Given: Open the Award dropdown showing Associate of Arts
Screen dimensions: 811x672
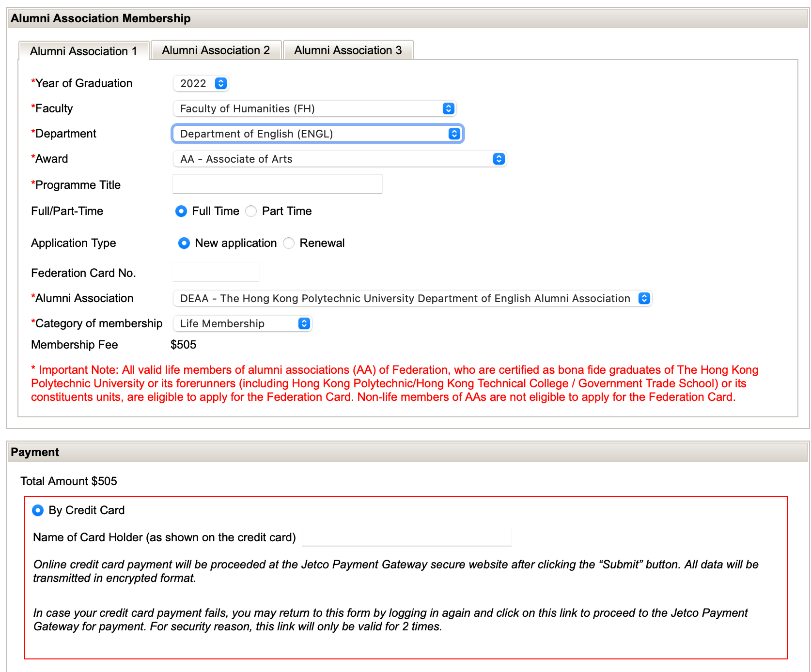Looking at the screenshot, I should click(340, 159).
